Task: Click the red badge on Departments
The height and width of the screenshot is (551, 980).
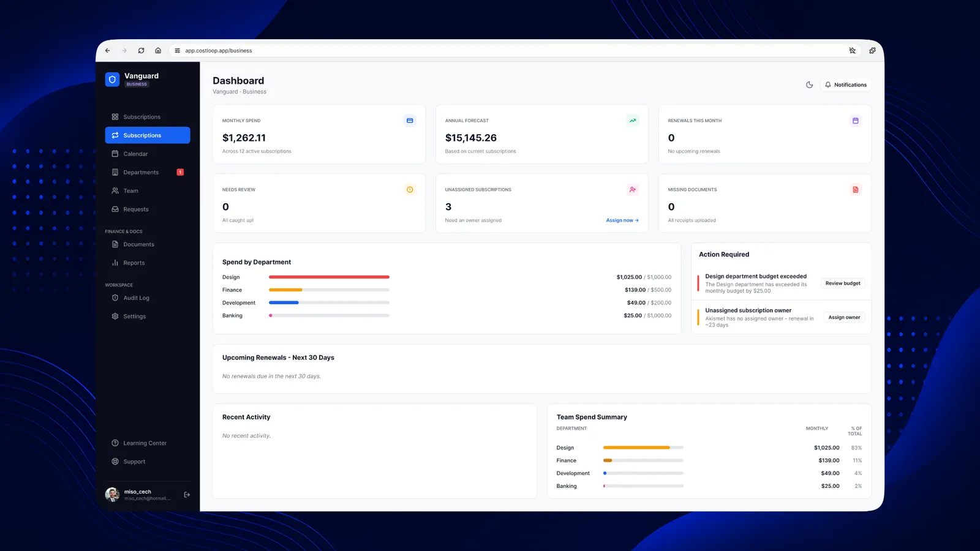Action: point(180,172)
